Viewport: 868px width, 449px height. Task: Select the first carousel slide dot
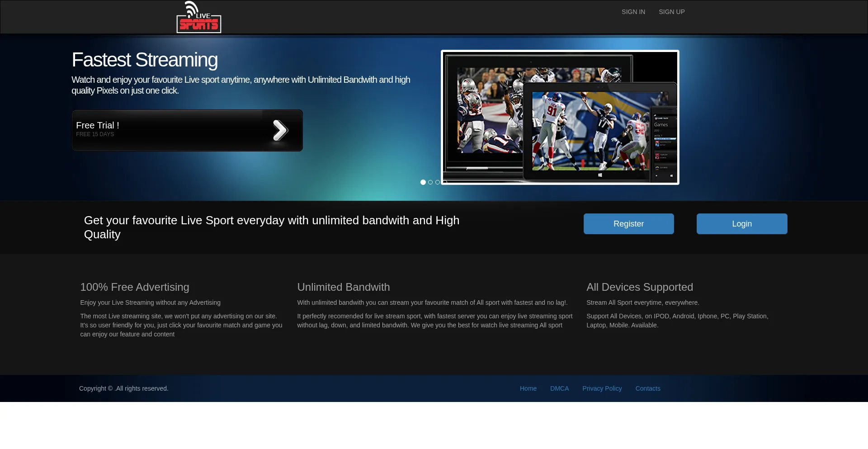[x=423, y=182]
